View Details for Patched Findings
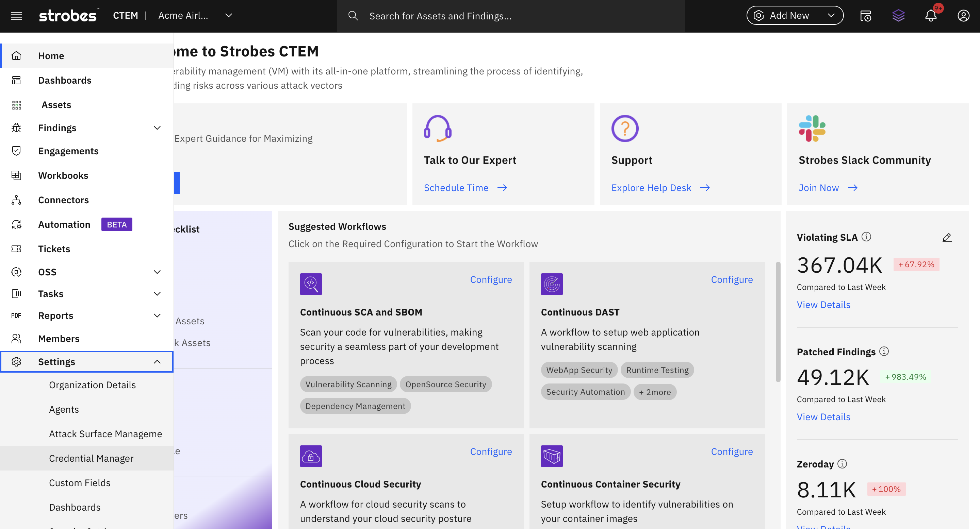This screenshot has height=529, width=980. pyautogui.click(x=823, y=417)
